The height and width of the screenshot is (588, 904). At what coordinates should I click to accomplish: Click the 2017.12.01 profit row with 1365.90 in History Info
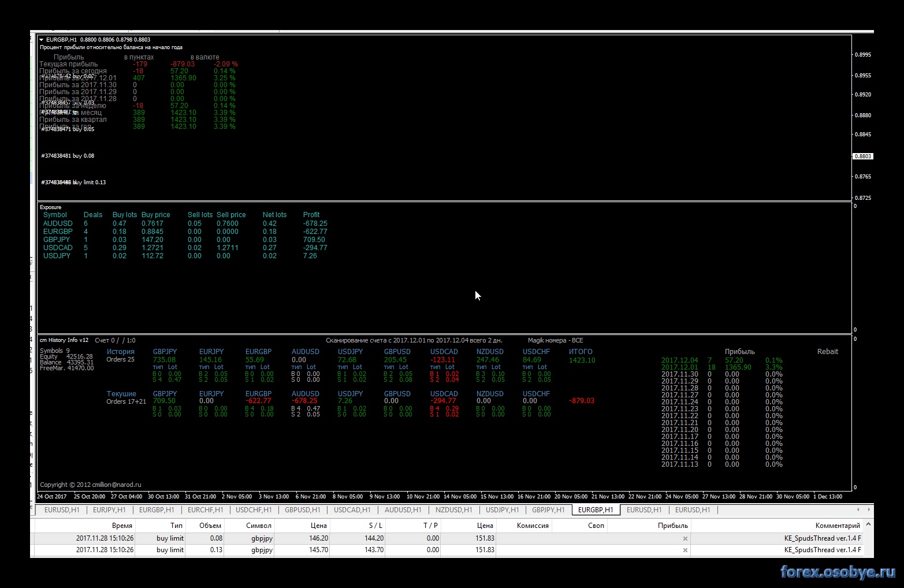[x=722, y=367]
